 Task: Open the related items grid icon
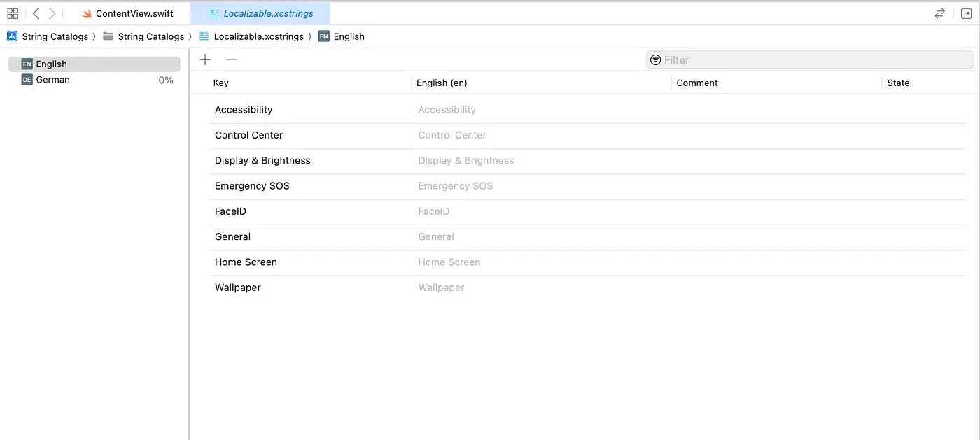13,13
